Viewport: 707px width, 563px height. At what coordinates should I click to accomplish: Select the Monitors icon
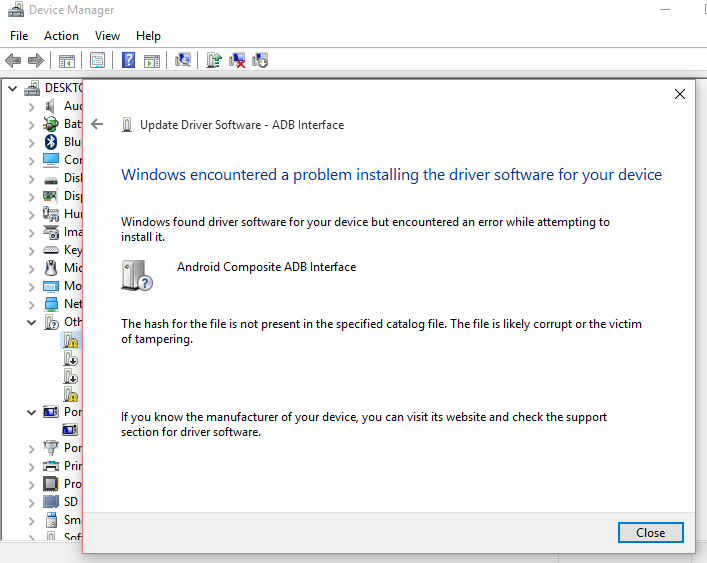point(50,286)
